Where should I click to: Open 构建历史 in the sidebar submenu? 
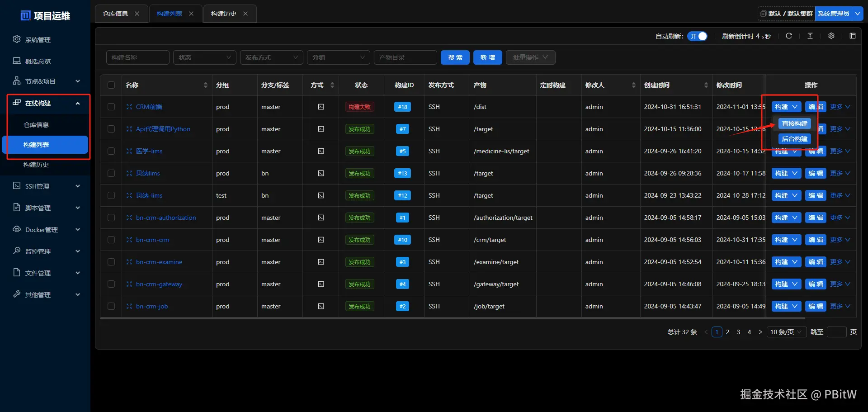[36, 165]
